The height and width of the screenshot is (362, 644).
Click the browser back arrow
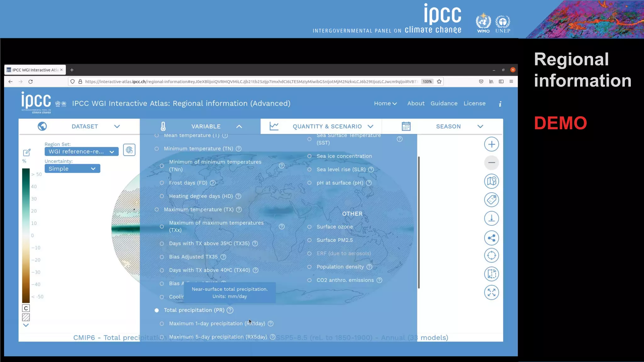(10, 82)
